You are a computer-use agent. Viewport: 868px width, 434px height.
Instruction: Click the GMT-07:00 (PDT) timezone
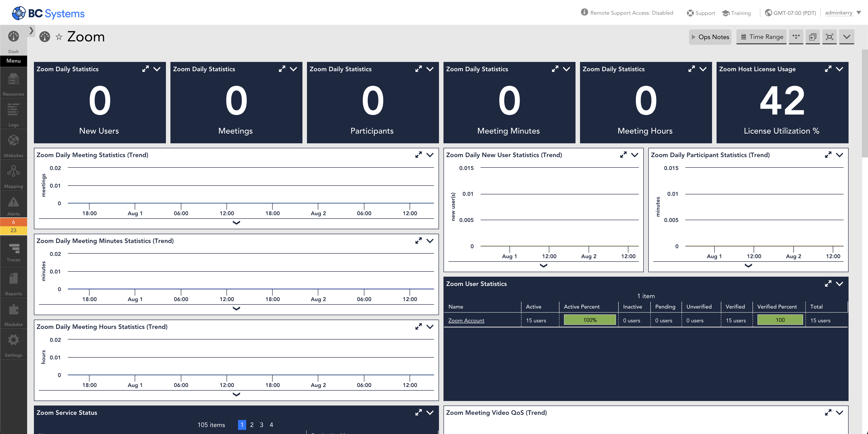[790, 13]
